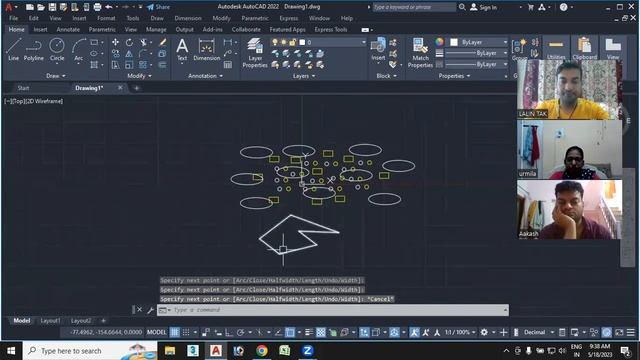
Task: Click the Match Properties tool
Action: (x=420, y=53)
